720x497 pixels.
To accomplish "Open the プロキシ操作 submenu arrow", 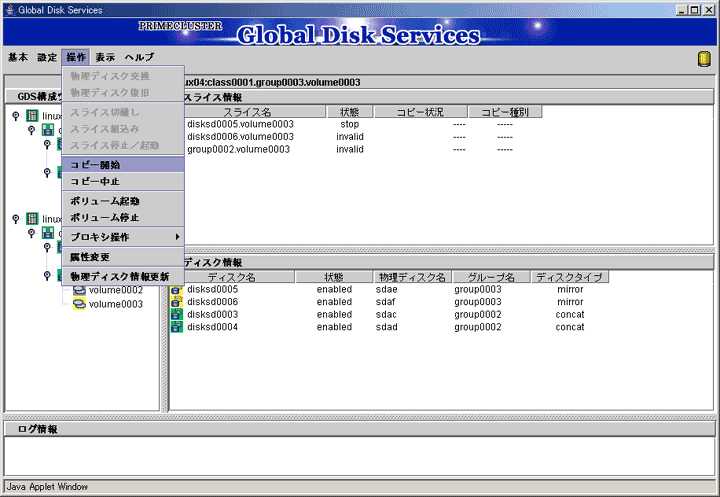I will point(177,237).
